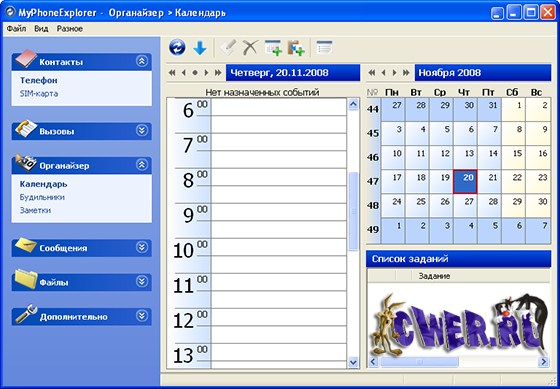Screen dimensions: 560x389
Task: Select November 3 in the calendar
Action: click(393, 133)
